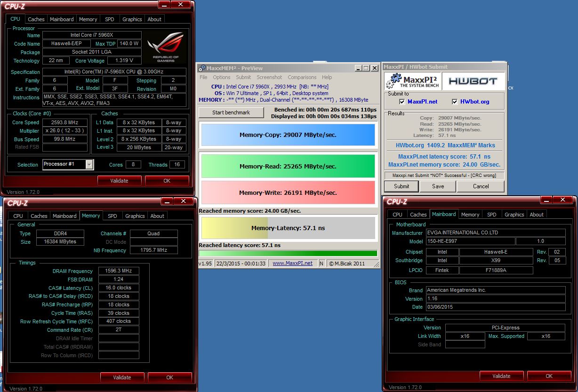Switch to Memory tab in top-left CPU-Z
578x392 pixels.
pos(88,19)
